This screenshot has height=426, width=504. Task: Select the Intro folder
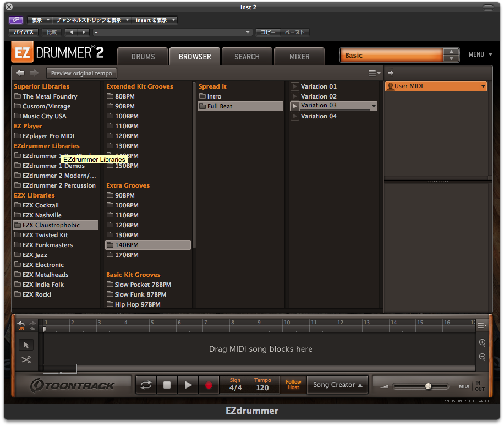210,96
